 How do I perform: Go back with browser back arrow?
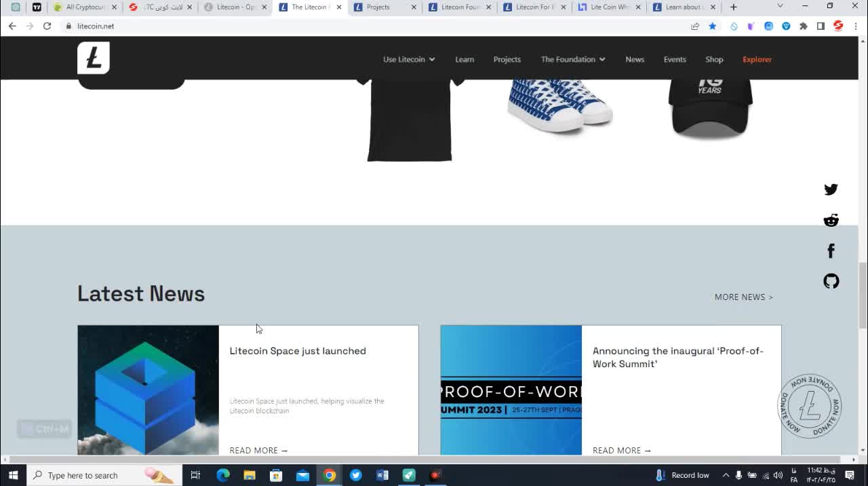(12, 26)
